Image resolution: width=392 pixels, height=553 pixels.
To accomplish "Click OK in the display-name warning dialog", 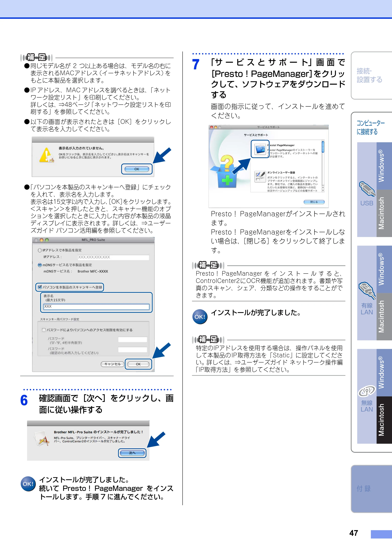I will pyautogui.click(x=137, y=169).
